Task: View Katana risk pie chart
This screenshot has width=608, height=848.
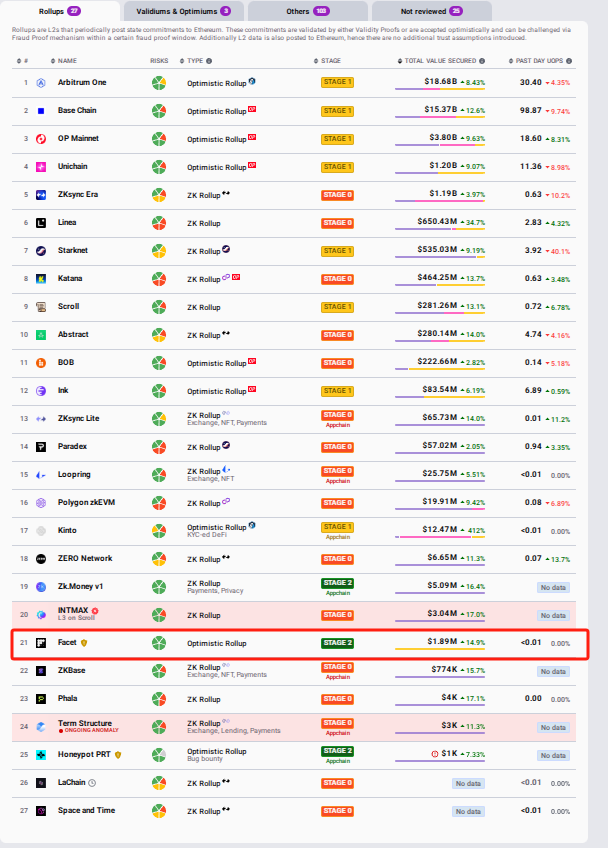Action: (x=158, y=279)
